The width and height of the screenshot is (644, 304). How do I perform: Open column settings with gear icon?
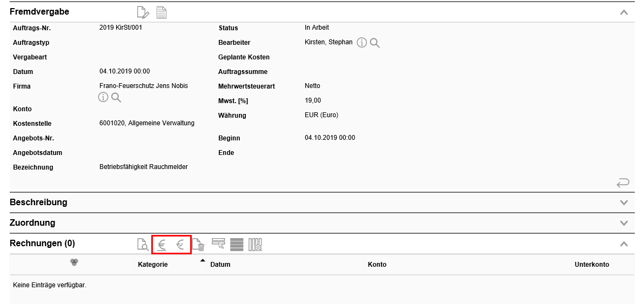[255, 245]
